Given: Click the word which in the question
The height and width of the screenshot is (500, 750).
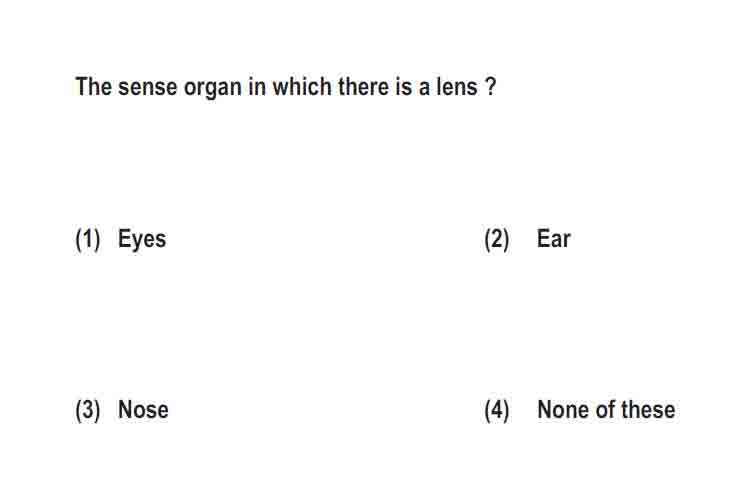Looking at the screenshot, I should 302,87.
